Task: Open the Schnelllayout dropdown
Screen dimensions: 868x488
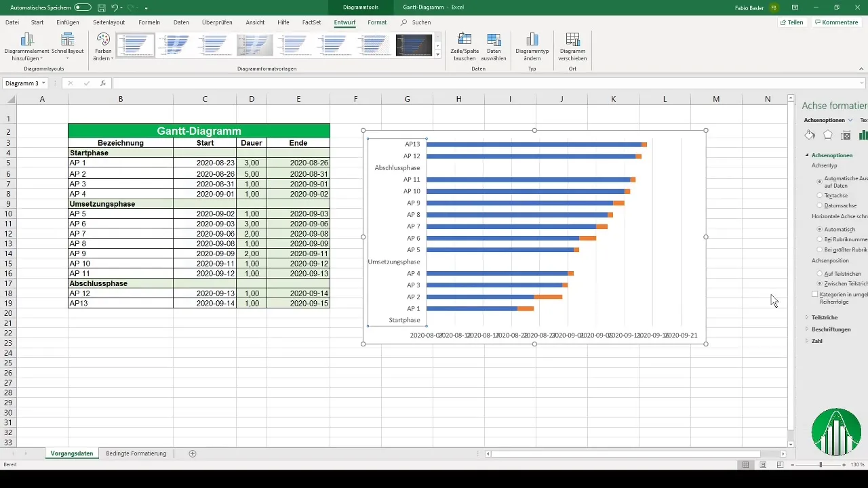Action: (x=66, y=47)
